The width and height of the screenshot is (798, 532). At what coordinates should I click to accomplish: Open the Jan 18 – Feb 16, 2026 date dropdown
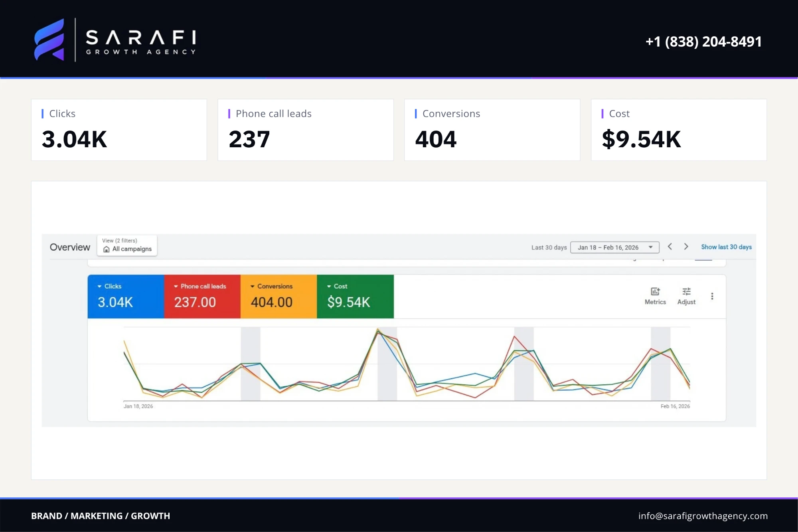[x=615, y=247]
